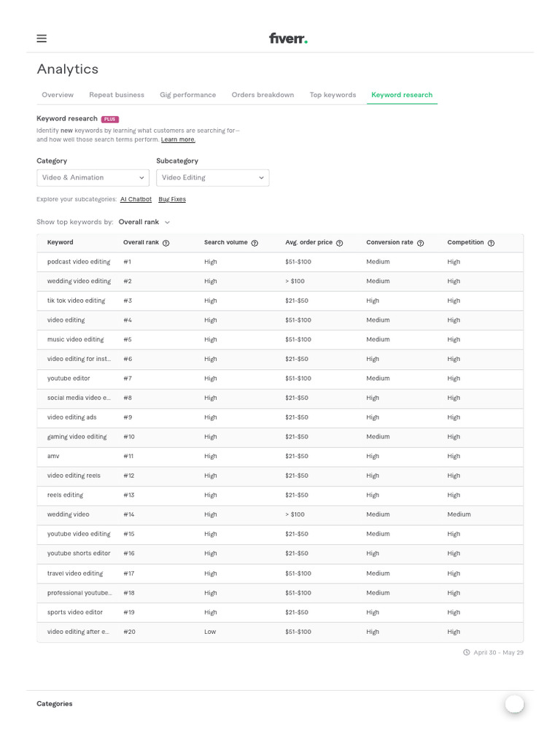Click the PLUS badge next to Keyword research
The image size is (560, 747).
[x=109, y=119]
